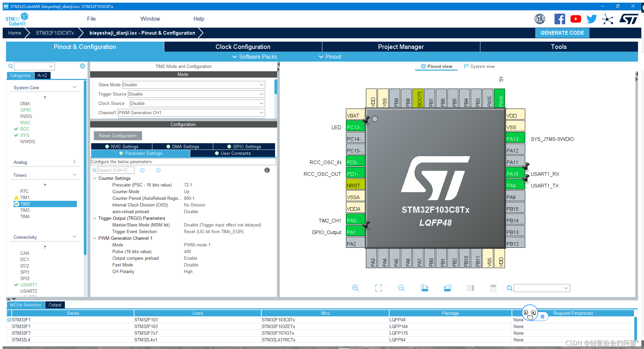Switch to System view
The height and width of the screenshot is (349, 644).
point(479,66)
